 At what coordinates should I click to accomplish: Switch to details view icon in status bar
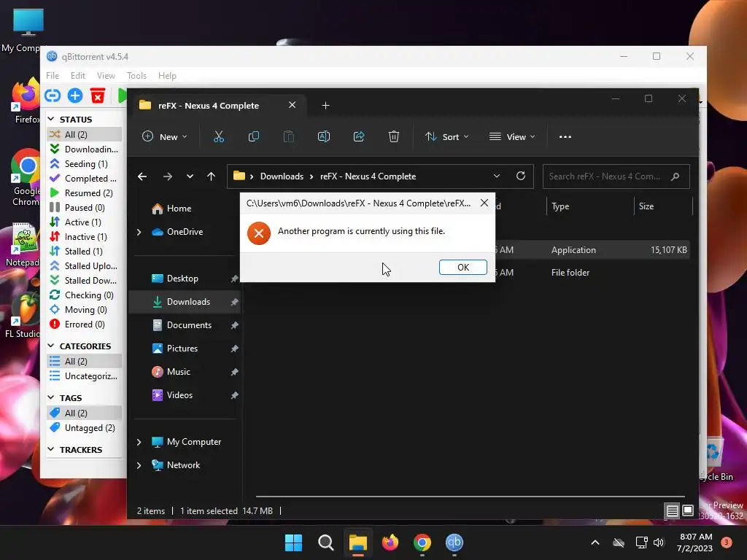(672, 511)
